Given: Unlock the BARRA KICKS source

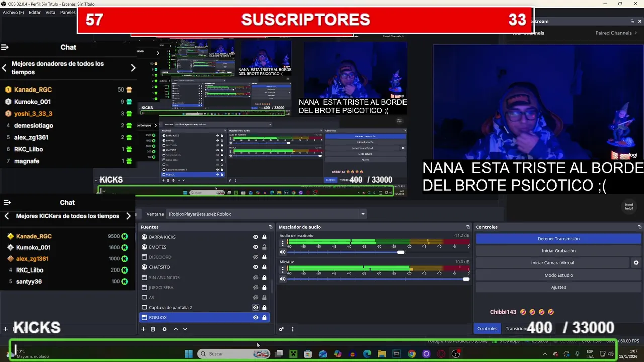Looking at the screenshot, I should pyautogui.click(x=264, y=237).
